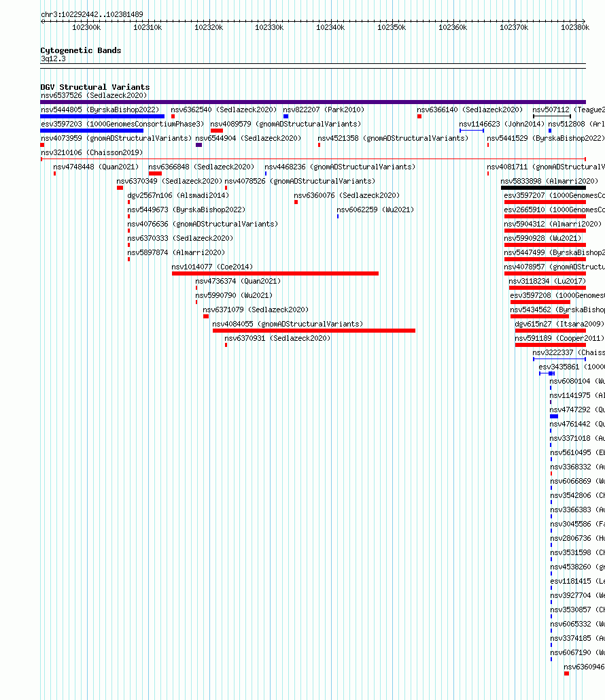Open variant esv2665910 label
This screenshot has width=605, height=700.
(x=554, y=210)
